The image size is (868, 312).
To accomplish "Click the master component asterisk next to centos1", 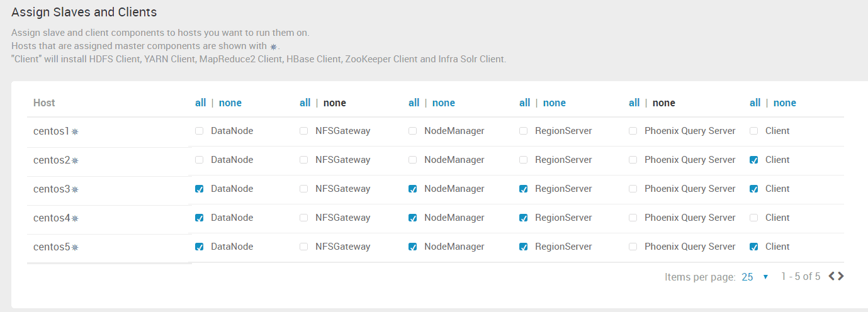I will pyautogui.click(x=75, y=132).
